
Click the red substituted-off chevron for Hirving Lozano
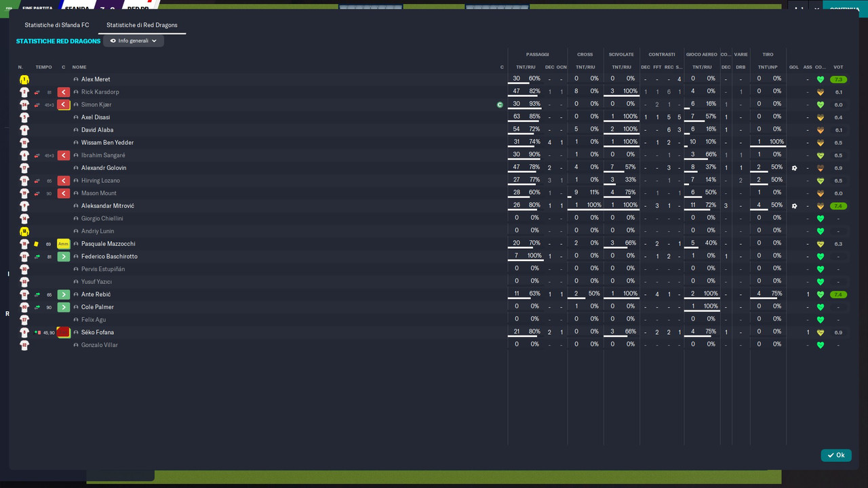63,181
